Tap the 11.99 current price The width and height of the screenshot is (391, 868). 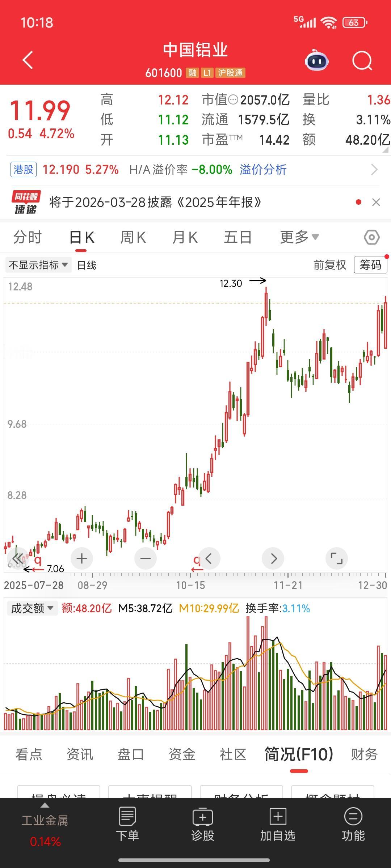point(40,111)
